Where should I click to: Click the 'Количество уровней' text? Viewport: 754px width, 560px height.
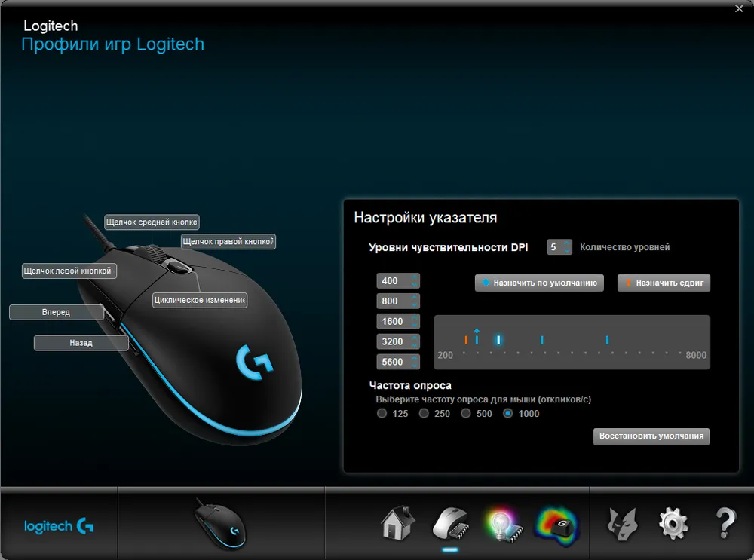click(624, 247)
